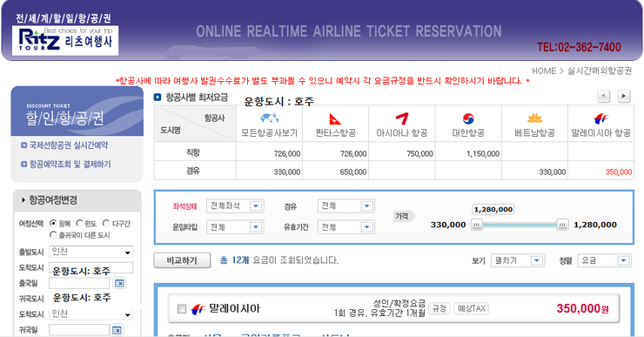Screen dimensions: 644x337
Task: Select the Korean Air logo
Action: (468, 118)
